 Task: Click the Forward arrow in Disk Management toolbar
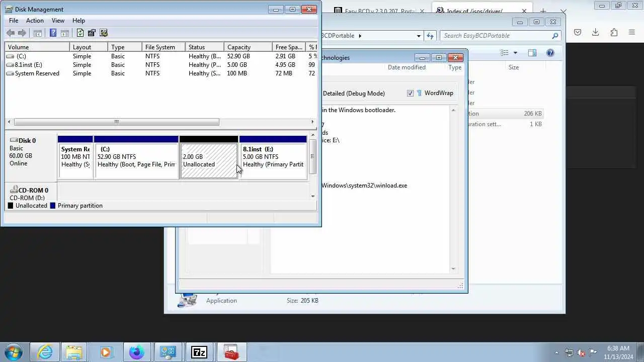22,33
